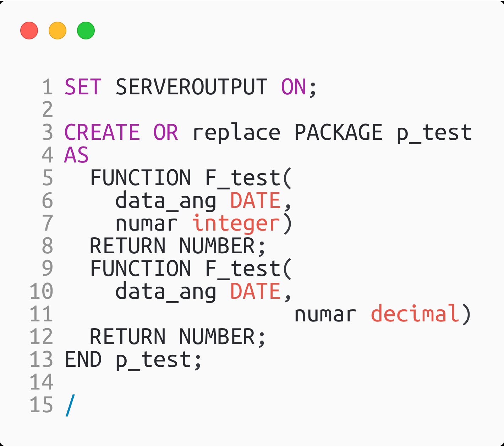Image resolution: width=504 pixels, height=447 pixels.
Task: Click the first FUNCTION keyword on line 5
Action: point(141,178)
